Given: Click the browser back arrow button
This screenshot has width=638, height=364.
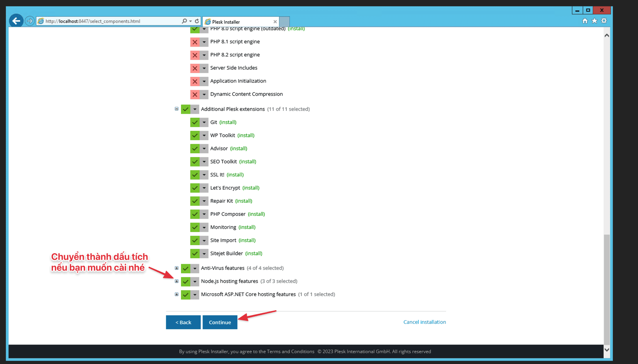Looking at the screenshot, I should pos(16,21).
